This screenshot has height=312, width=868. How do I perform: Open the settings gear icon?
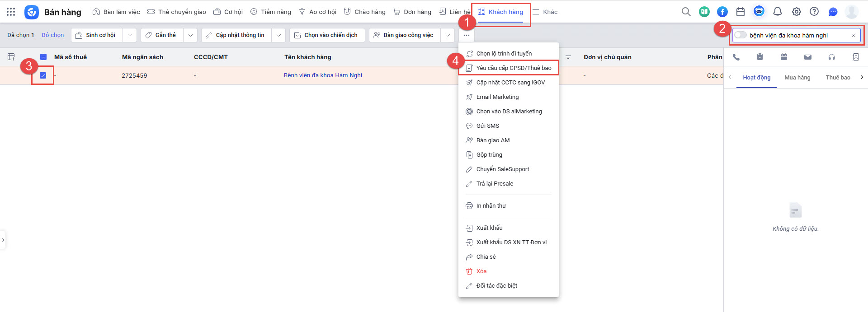click(797, 12)
